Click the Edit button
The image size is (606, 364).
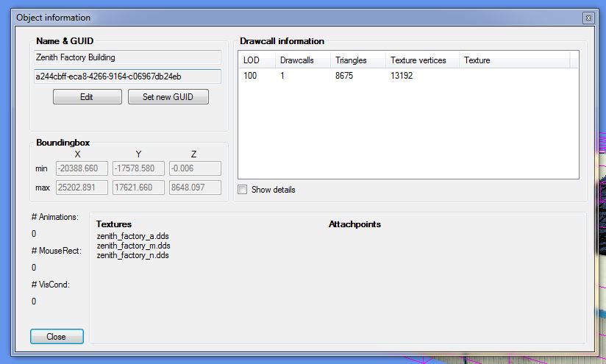[x=87, y=97]
